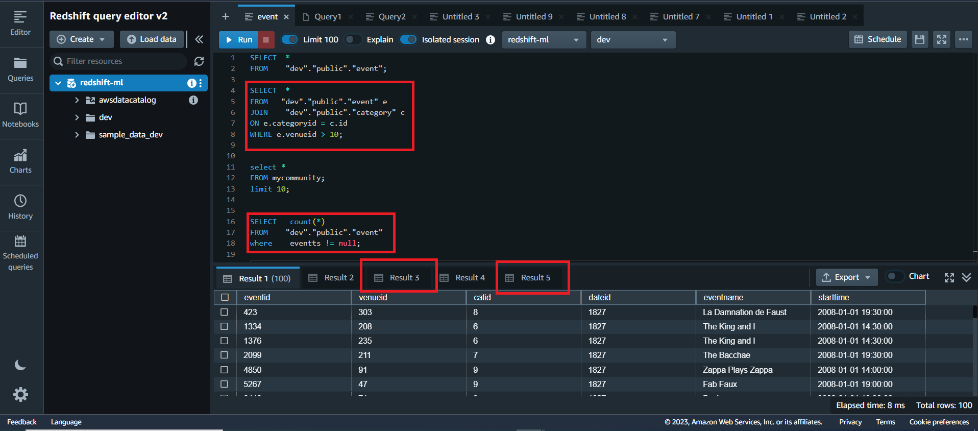Select all rows with header checkbox
980x431 pixels.
pyautogui.click(x=225, y=297)
